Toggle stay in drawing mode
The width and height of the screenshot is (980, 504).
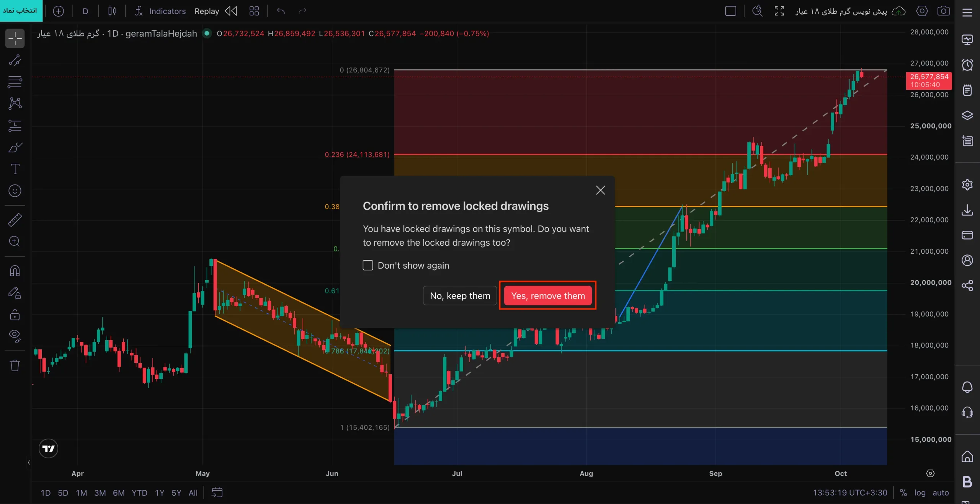click(15, 293)
